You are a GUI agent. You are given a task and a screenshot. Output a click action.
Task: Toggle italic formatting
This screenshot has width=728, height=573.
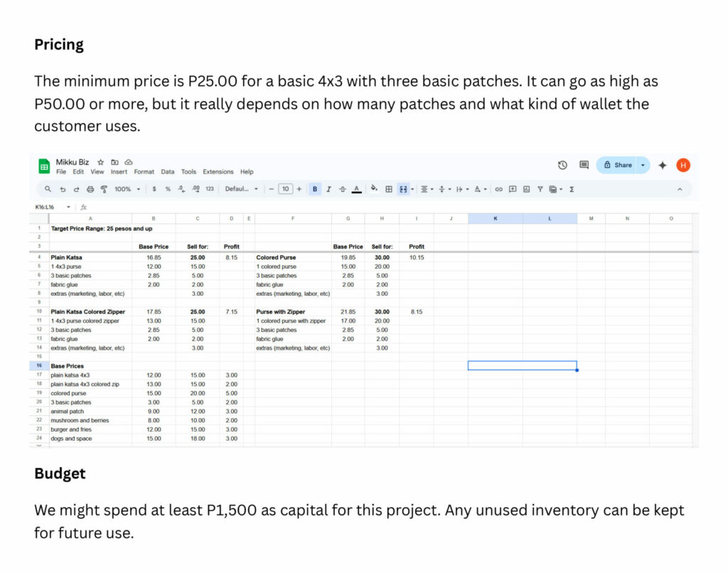(x=328, y=189)
